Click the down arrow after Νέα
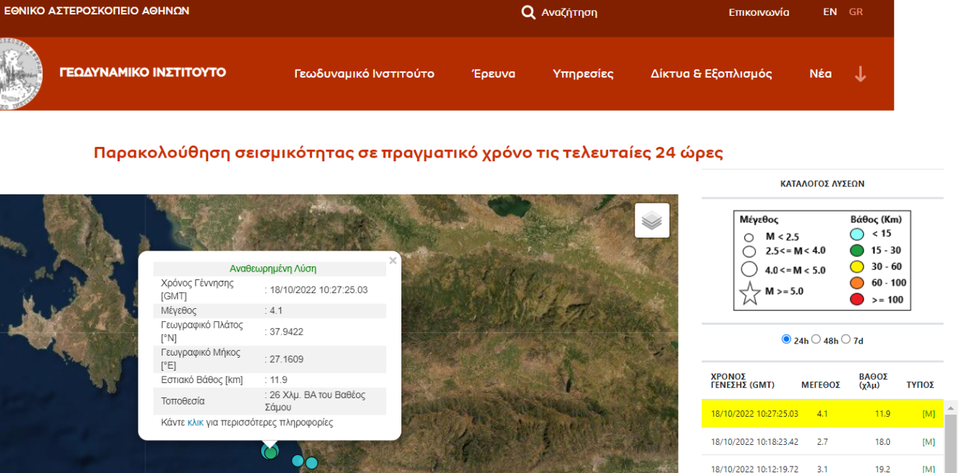 tap(860, 73)
